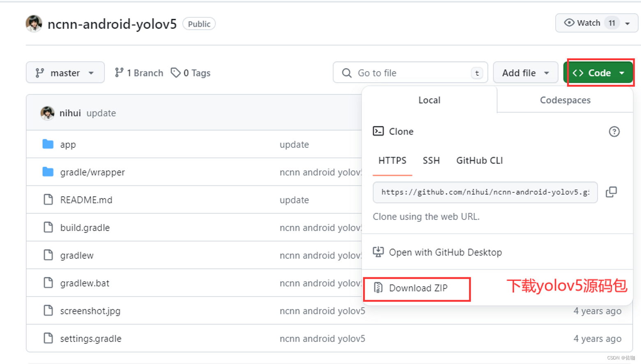Click the green Code button
Viewport: 641px width, 364px height.
click(x=598, y=73)
